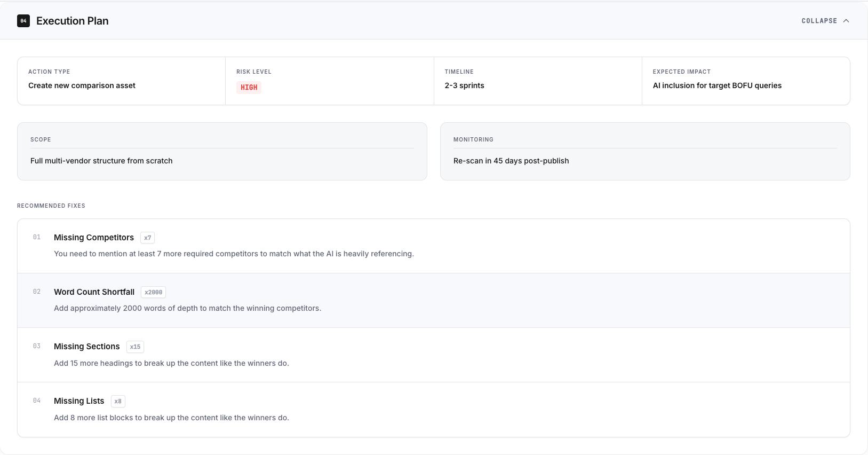
Task: Collapse the Execution Plan section
Action: (x=819, y=21)
